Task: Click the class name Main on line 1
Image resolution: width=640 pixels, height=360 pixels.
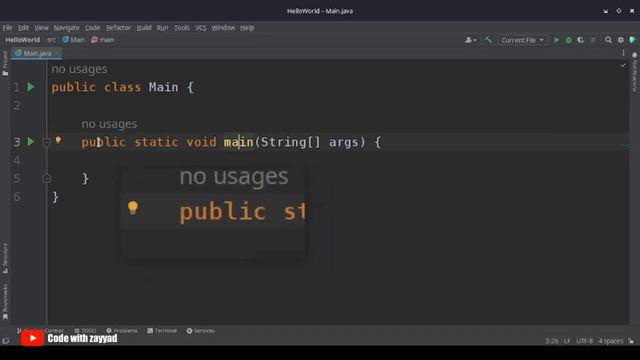Action: coord(163,87)
